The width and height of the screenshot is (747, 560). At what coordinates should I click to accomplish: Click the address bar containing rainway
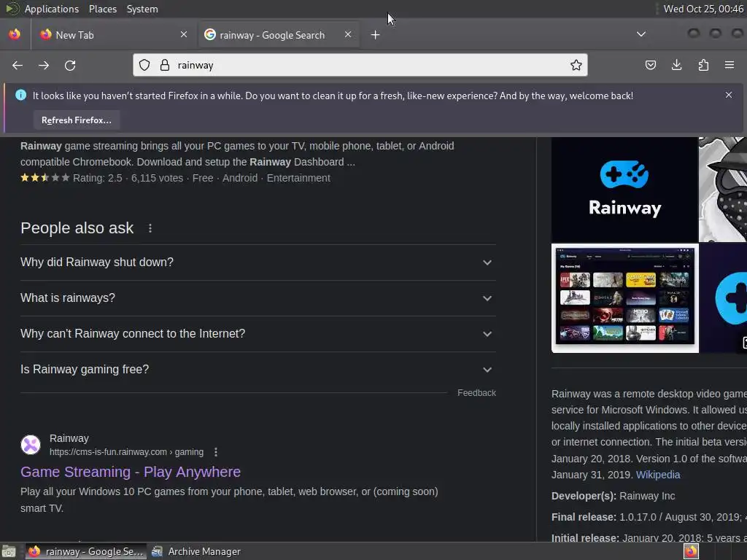coord(360,65)
